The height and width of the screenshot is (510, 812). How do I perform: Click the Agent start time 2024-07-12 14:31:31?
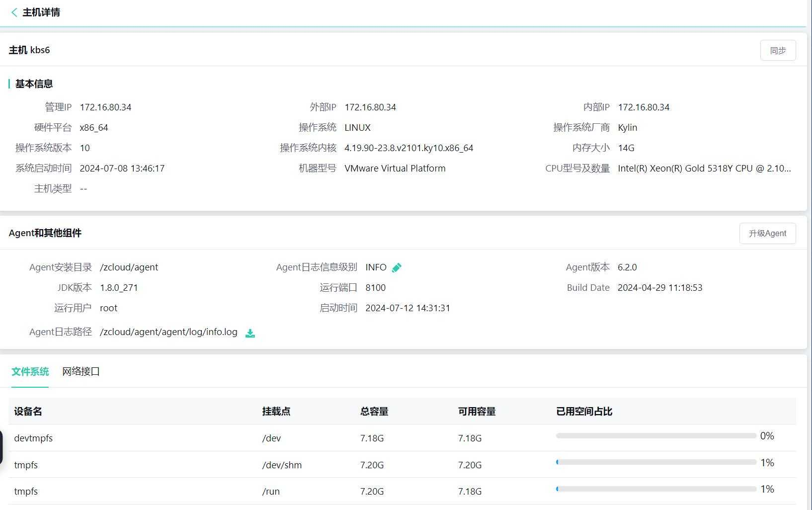tap(408, 308)
